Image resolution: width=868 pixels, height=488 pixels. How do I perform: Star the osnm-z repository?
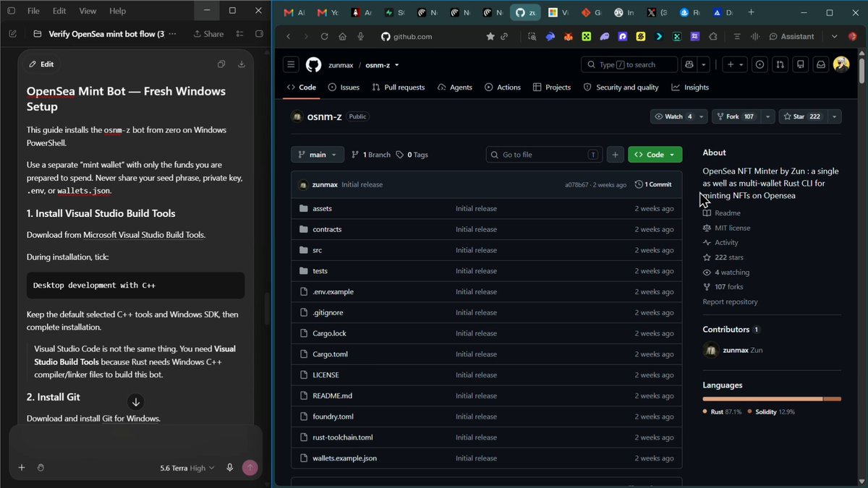[803, 116]
